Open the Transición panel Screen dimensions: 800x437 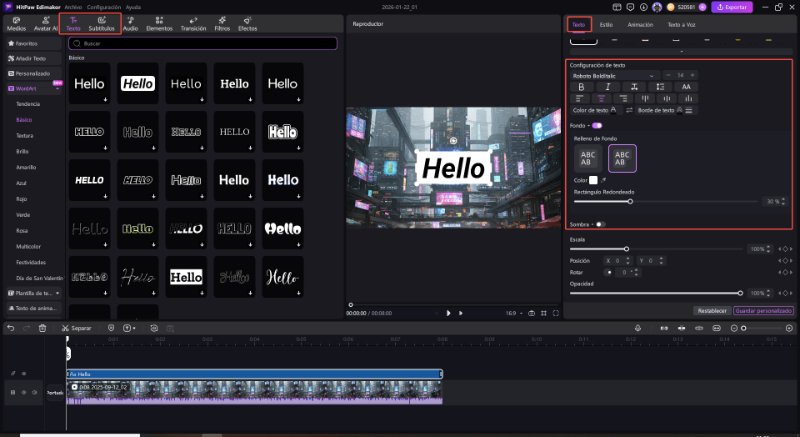[x=193, y=24]
